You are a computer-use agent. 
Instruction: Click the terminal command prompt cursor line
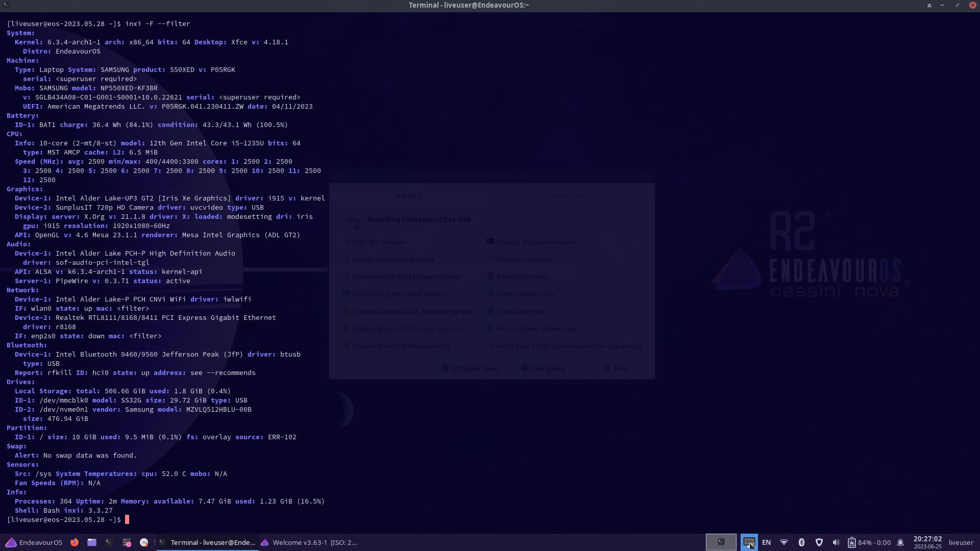coord(127,519)
